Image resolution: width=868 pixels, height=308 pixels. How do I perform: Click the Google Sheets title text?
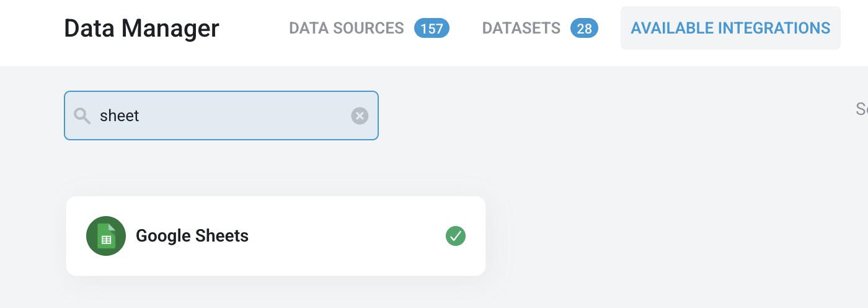click(x=192, y=236)
